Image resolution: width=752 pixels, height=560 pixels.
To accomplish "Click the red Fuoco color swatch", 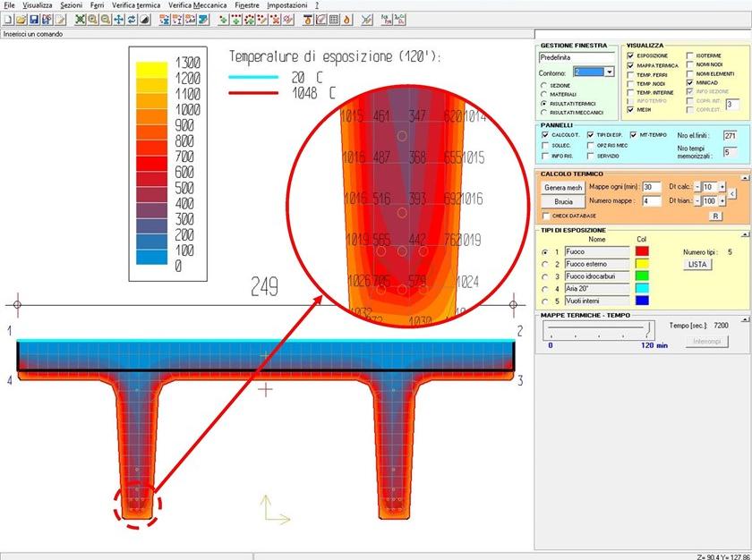I will pos(642,253).
